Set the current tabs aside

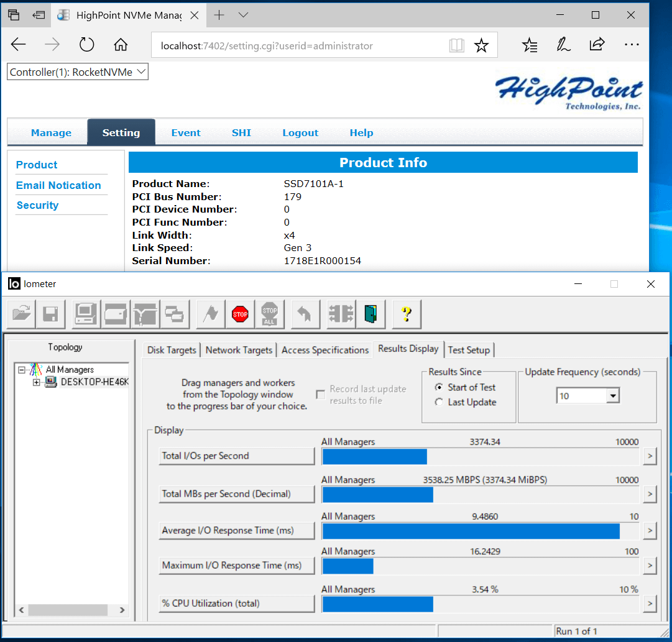[39, 16]
